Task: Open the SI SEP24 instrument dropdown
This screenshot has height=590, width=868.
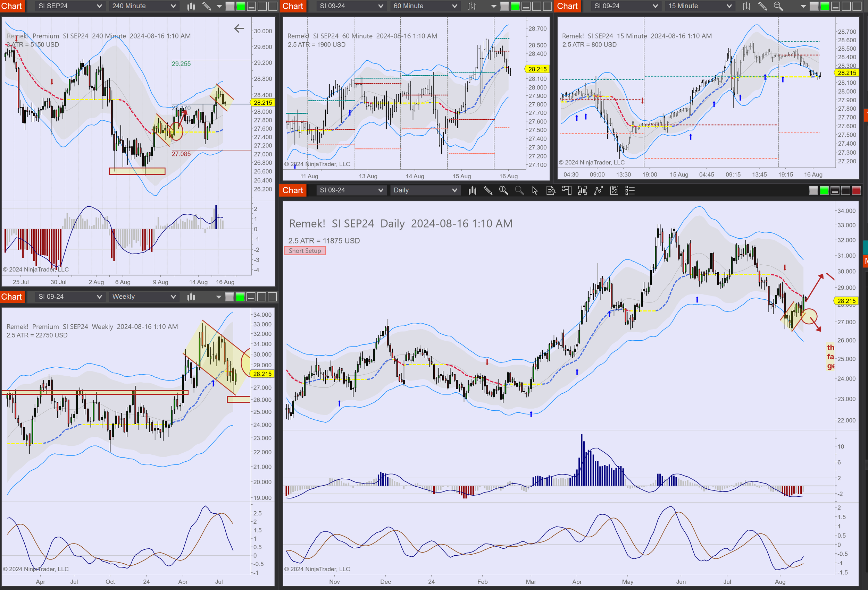Action: coord(69,6)
